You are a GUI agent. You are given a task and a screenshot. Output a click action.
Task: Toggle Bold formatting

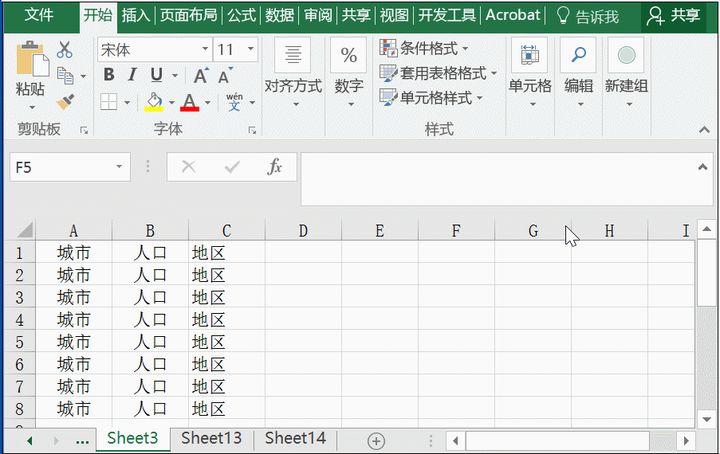click(108, 76)
